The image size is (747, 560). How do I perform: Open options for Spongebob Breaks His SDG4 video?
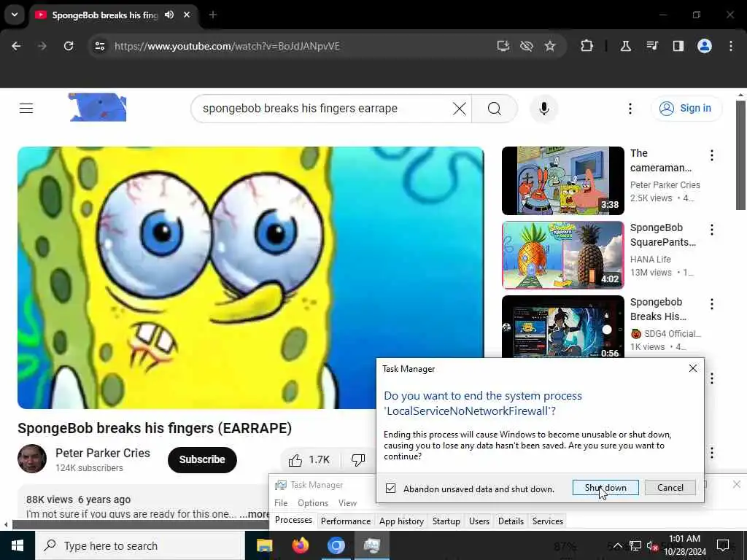tap(711, 304)
